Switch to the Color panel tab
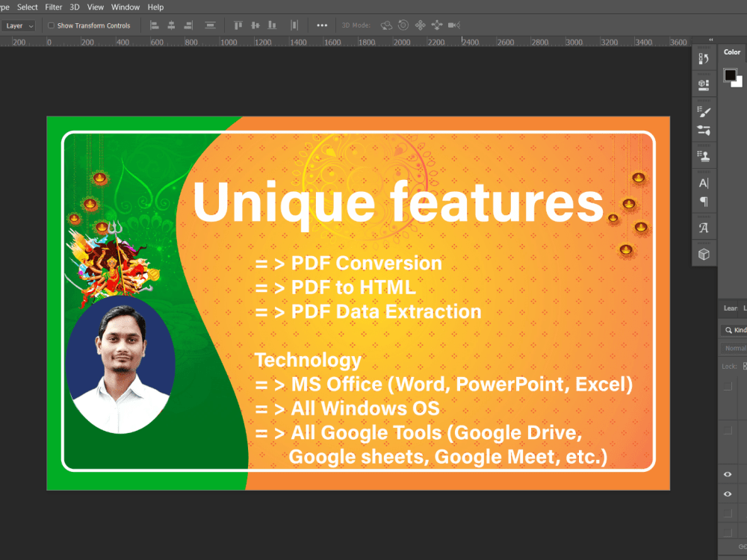Image resolution: width=747 pixels, height=560 pixels. pyautogui.click(x=732, y=52)
